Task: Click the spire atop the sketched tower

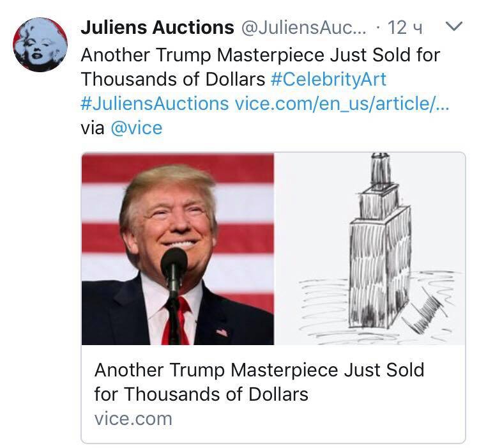Action: pos(381,170)
